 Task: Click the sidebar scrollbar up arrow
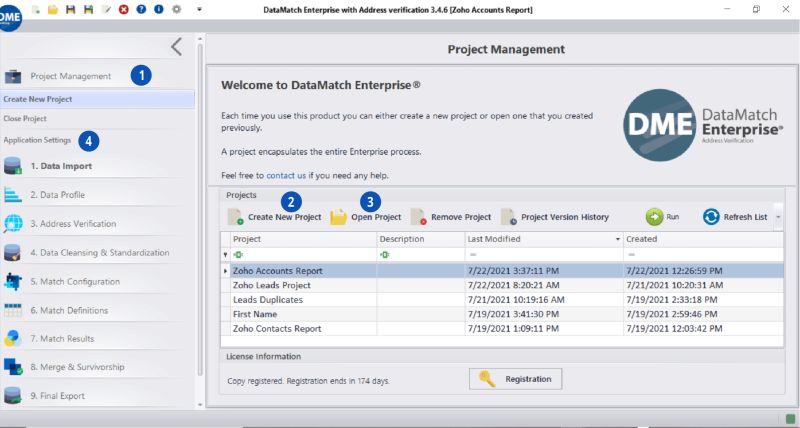(199, 39)
